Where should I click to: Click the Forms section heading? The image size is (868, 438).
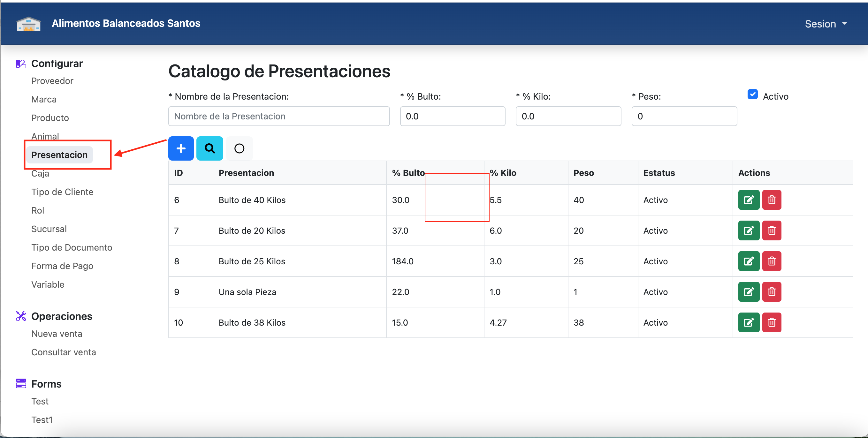47,384
